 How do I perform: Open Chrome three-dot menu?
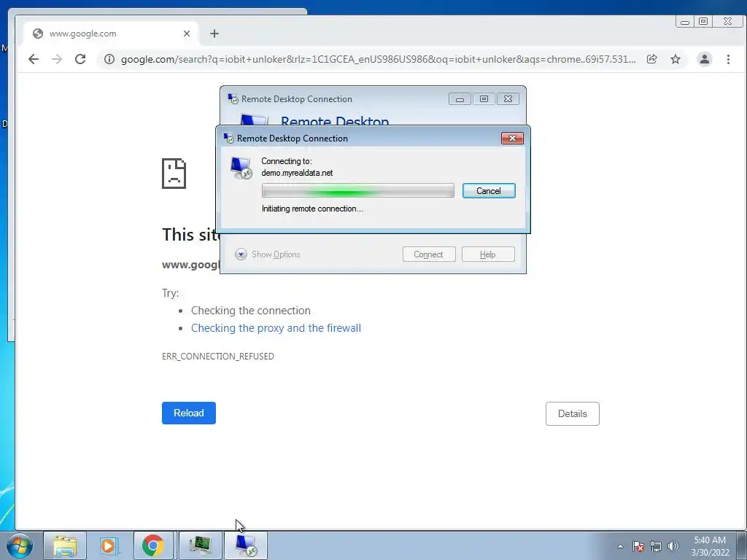click(x=728, y=59)
